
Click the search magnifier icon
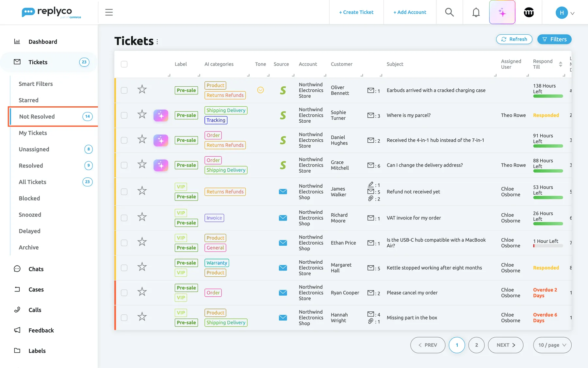pos(449,12)
